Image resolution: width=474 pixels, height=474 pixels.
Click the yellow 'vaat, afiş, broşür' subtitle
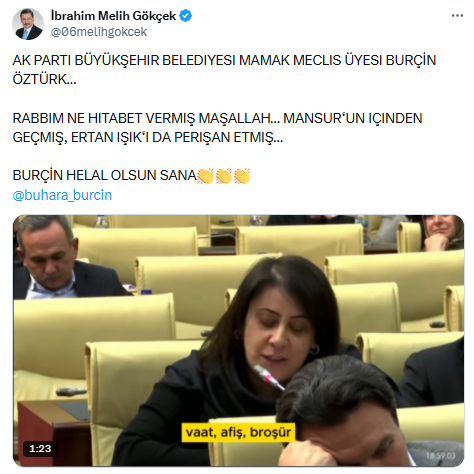(x=238, y=432)
